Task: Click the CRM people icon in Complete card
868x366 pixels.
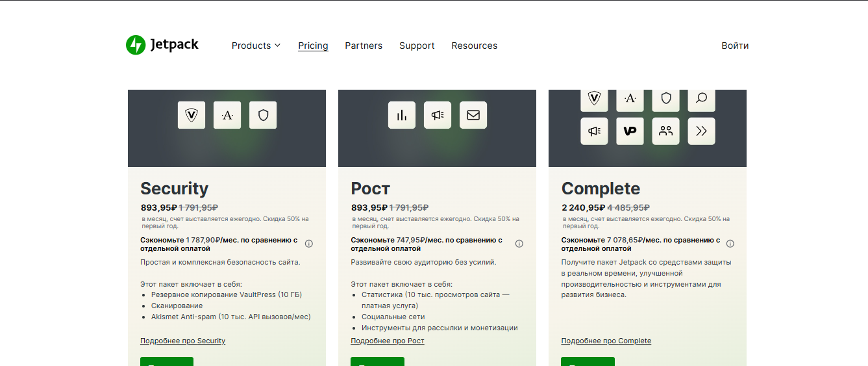Action: [665, 131]
